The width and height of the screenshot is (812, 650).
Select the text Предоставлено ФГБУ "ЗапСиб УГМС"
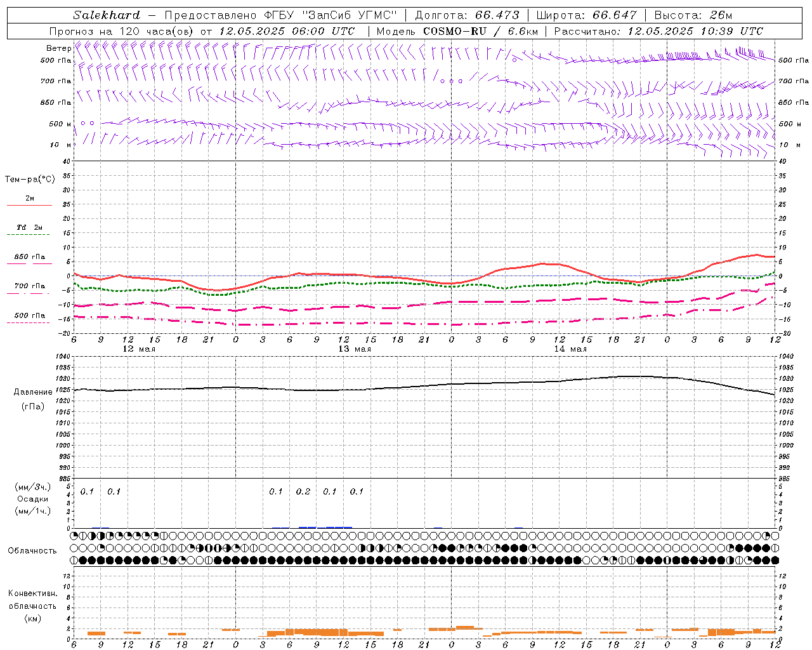280,15
